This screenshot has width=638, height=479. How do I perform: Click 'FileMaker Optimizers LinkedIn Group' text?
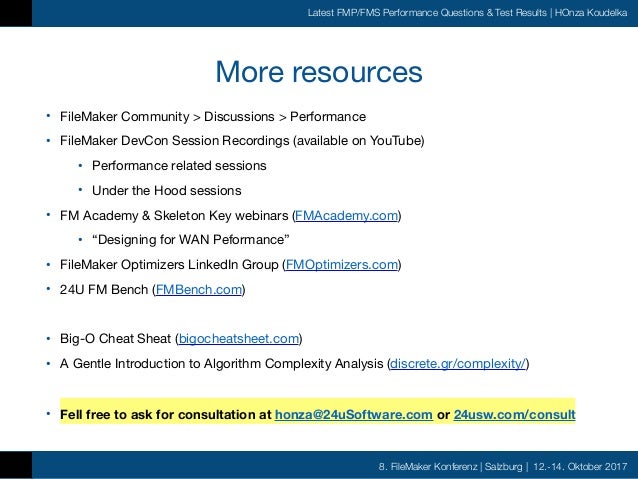169,265
